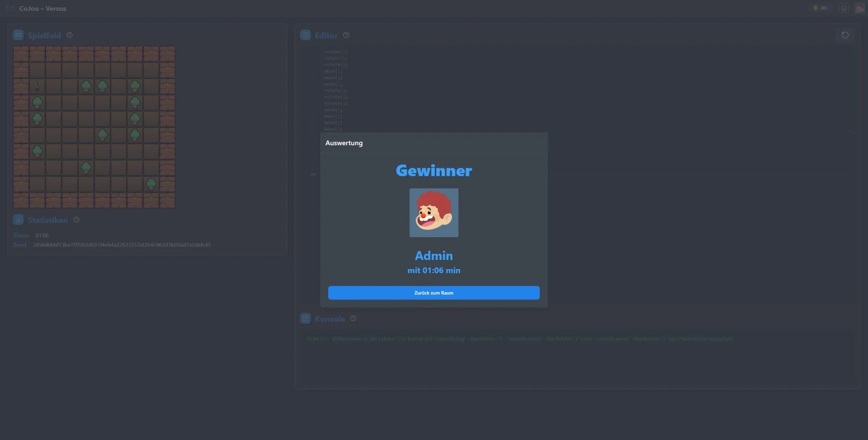The image size is (868, 440).
Task: Click the Spielfeld panel icon
Action: pos(18,35)
